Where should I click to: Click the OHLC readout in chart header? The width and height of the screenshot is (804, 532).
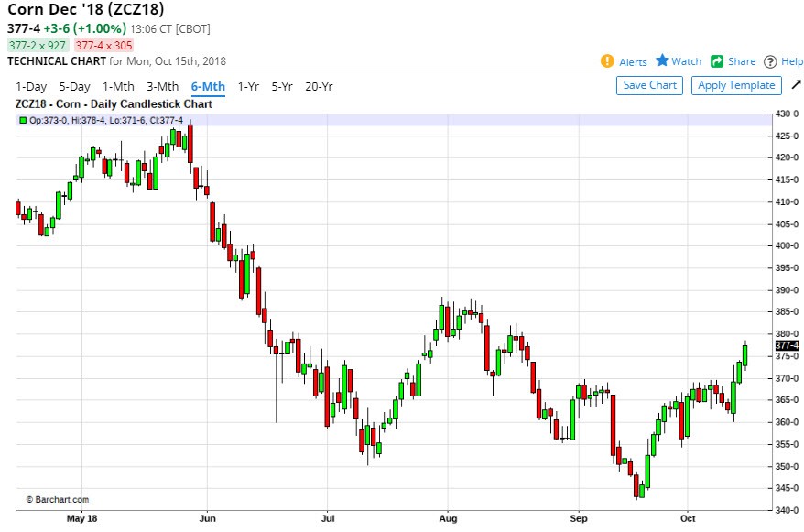tap(106, 121)
